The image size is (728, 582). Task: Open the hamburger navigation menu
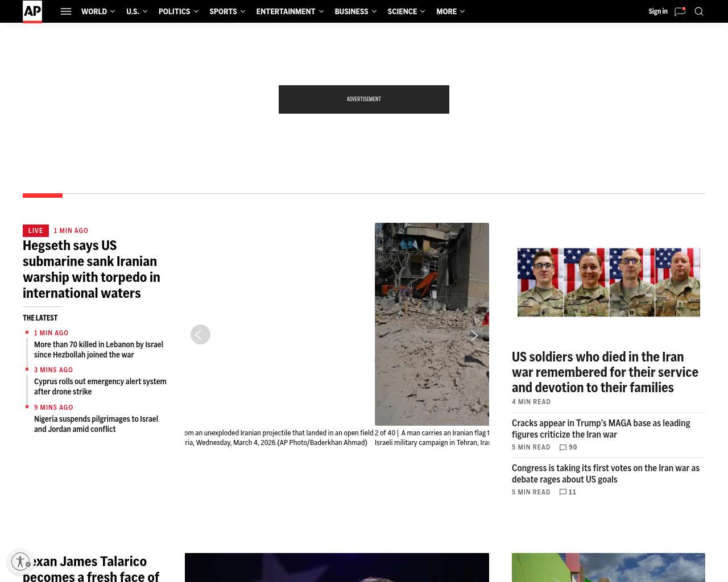(66, 11)
